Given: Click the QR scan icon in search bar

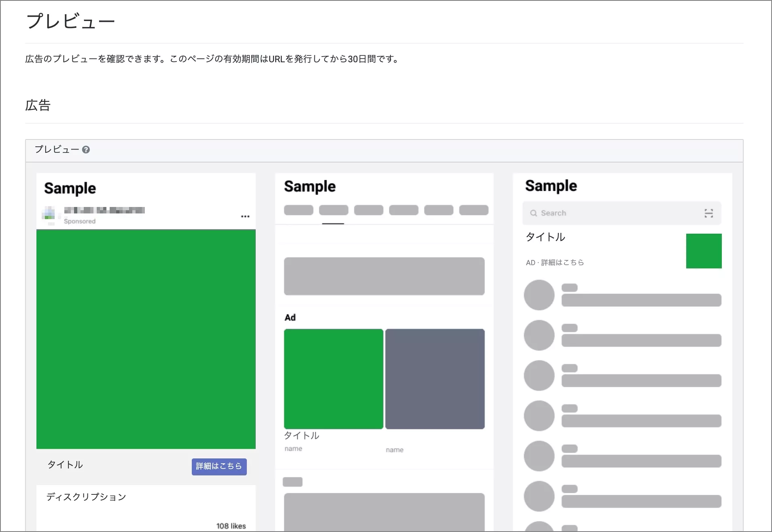Looking at the screenshot, I should coord(708,213).
